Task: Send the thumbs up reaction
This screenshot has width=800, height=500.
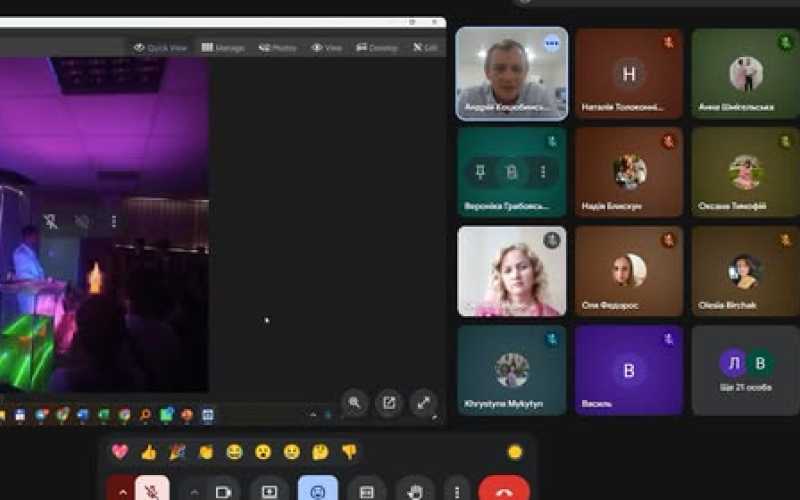Action: 148,452
